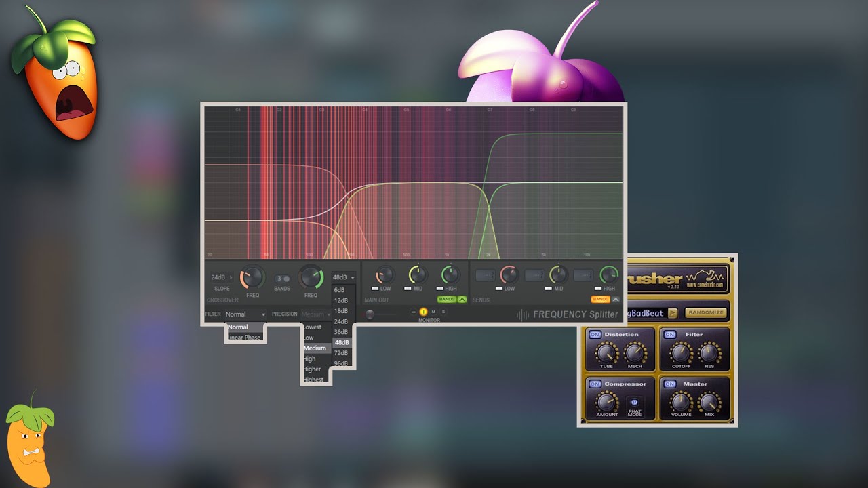Click the green Main Out BANDS button
Image resolution: width=868 pixels, height=488 pixels.
[x=447, y=299]
